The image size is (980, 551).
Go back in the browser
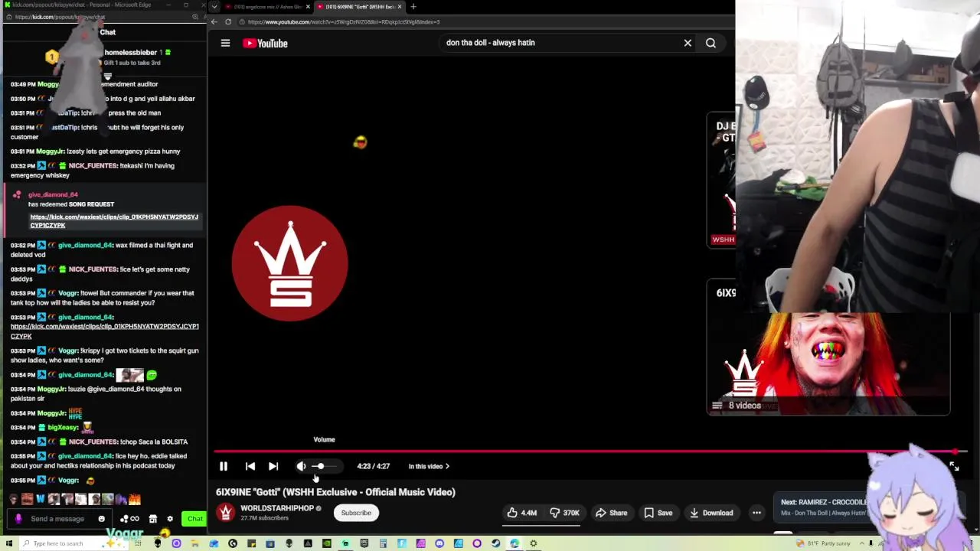[x=214, y=21]
